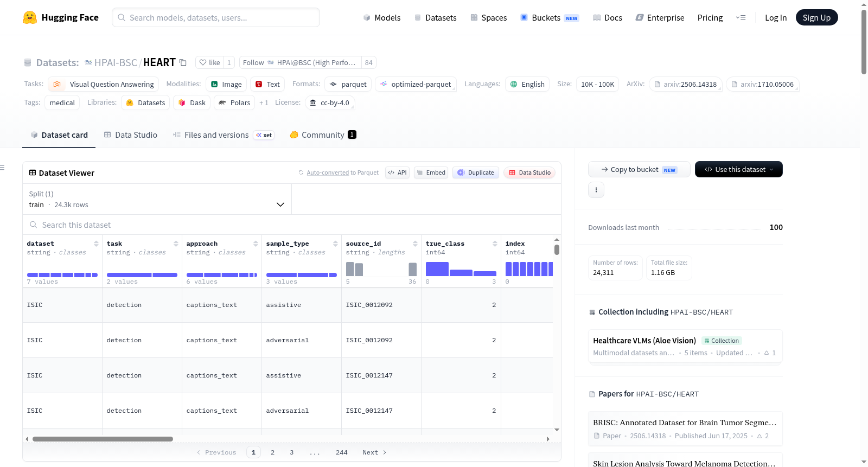Click the Sign Up button
The height and width of the screenshot is (467, 868).
pyautogui.click(x=816, y=17)
